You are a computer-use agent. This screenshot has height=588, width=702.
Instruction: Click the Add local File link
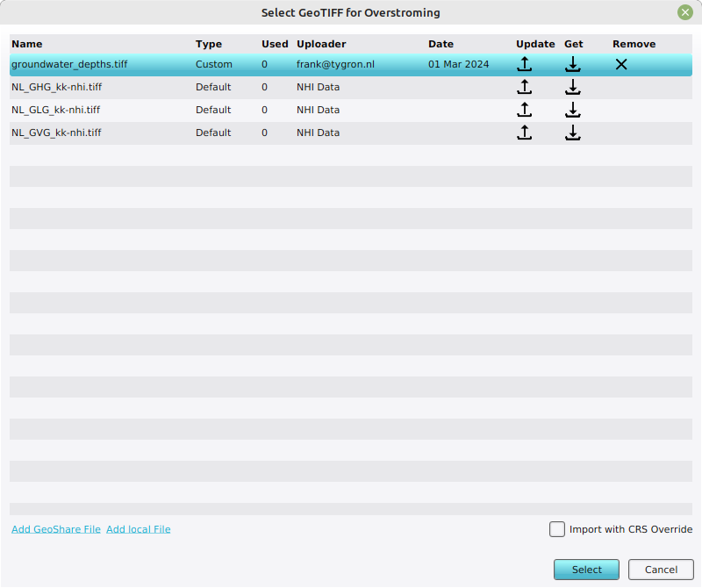coord(138,529)
